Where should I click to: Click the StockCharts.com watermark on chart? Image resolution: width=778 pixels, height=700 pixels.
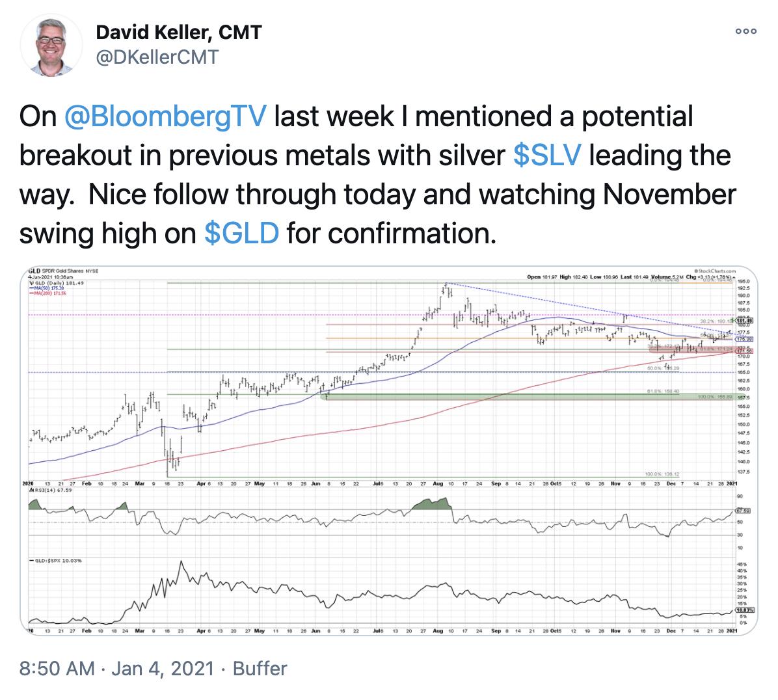point(714,269)
